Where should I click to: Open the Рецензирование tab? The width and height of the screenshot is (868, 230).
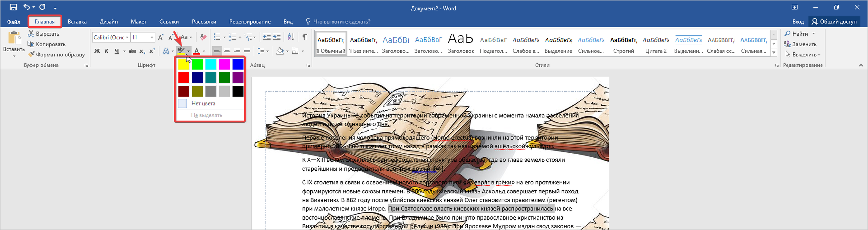[250, 22]
